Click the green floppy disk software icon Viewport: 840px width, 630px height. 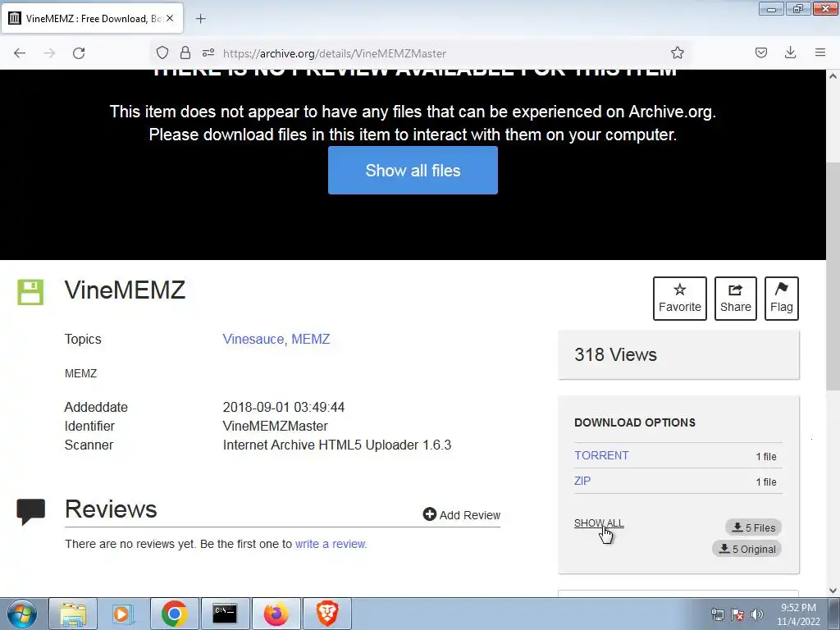pyautogui.click(x=30, y=293)
